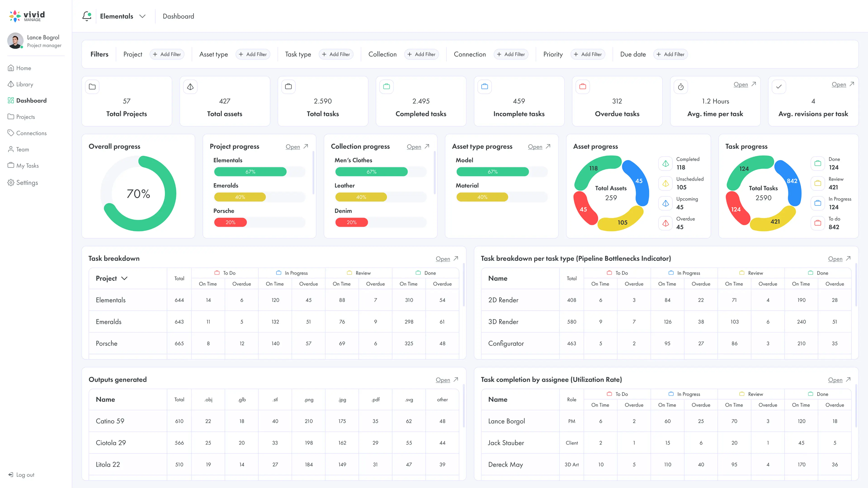The height and width of the screenshot is (488, 868).
Task: Open the Library menu item
Action: click(x=25, y=84)
